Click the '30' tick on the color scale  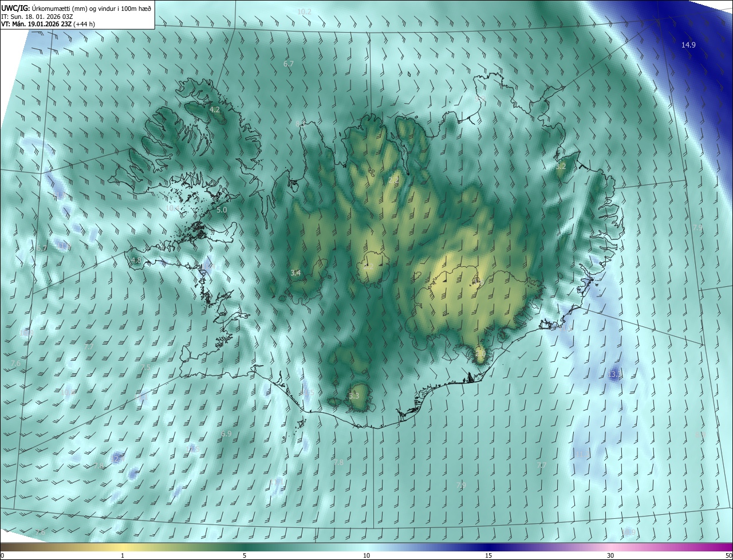(610, 555)
